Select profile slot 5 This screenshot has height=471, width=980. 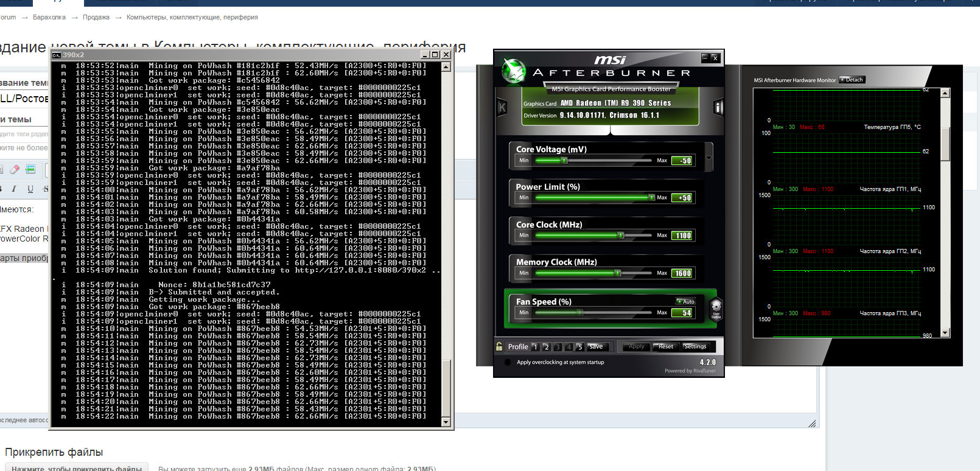579,347
